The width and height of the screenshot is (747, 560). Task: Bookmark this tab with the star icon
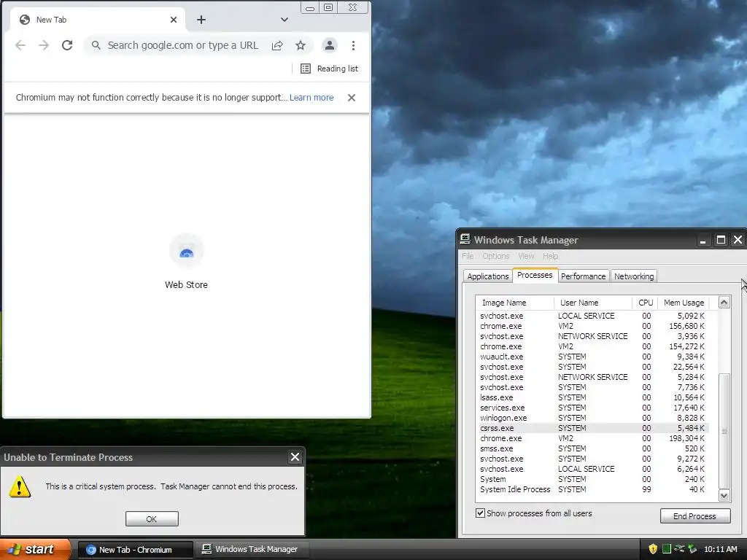click(300, 45)
